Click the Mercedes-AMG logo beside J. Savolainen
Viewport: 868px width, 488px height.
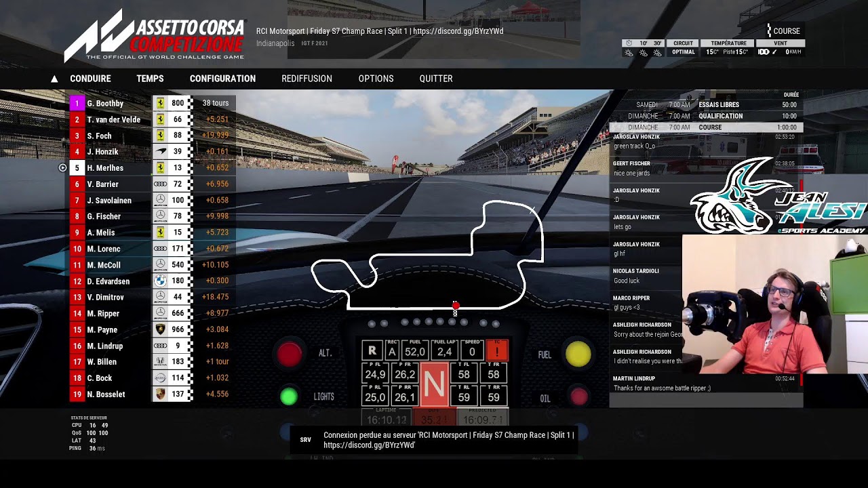tap(161, 200)
